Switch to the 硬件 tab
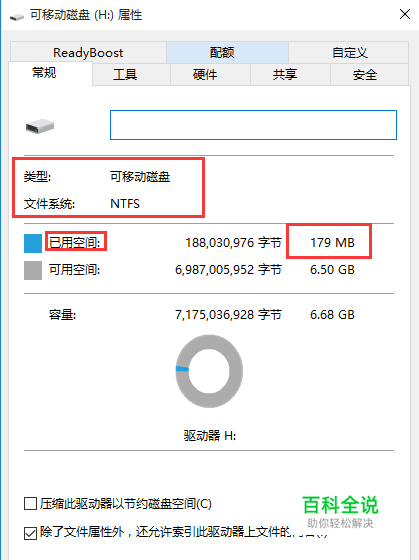Viewport: 419px width, 560px height. [x=210, y=75]
